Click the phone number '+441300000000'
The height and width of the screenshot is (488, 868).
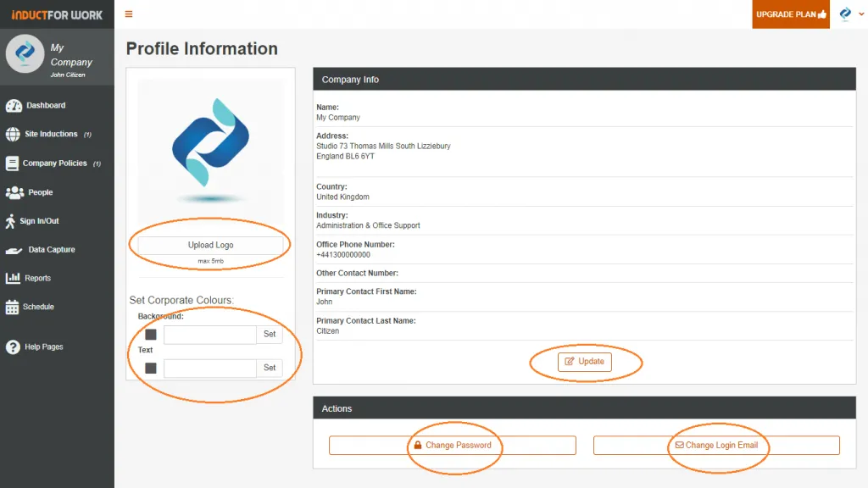click(343, 254)
